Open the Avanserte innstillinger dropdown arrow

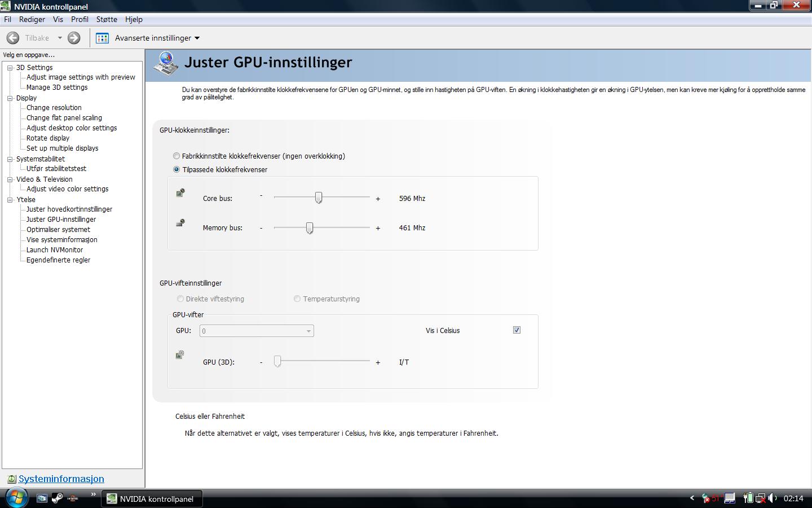coord(197,38)
